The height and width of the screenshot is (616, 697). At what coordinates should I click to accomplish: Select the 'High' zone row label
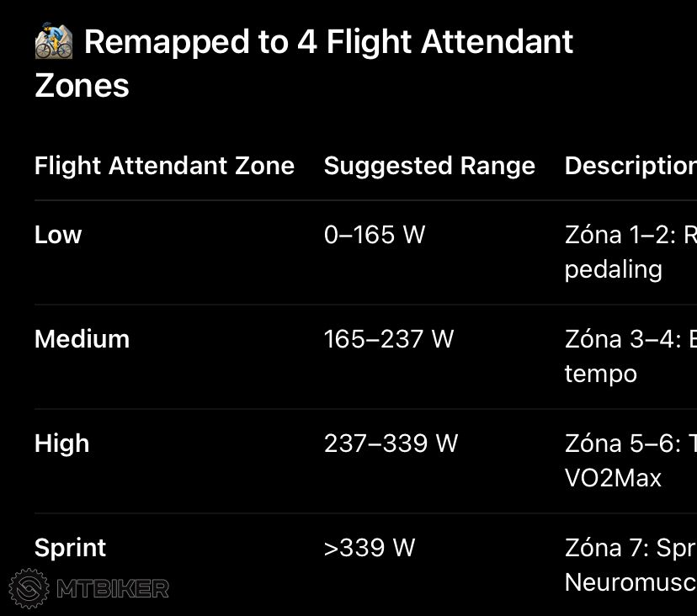(x=61, y=443)
